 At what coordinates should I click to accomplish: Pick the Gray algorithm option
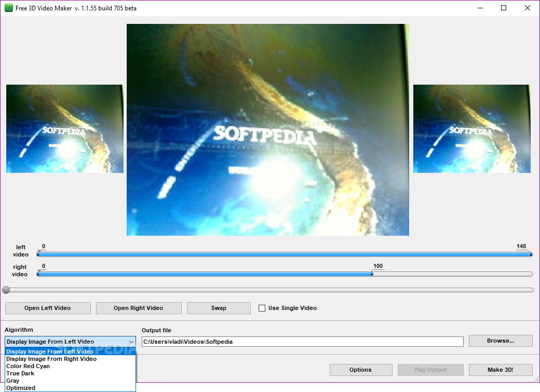tap(70, 380)
